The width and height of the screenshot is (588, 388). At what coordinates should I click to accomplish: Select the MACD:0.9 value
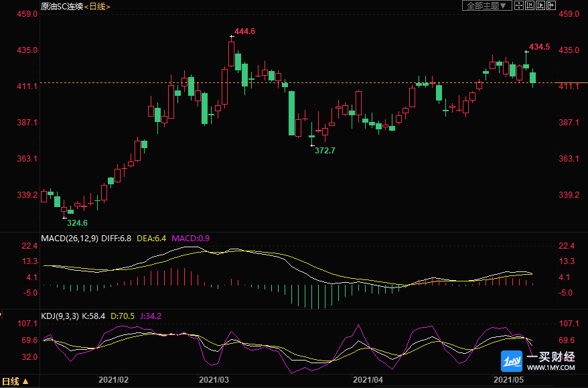pos(190,239)
